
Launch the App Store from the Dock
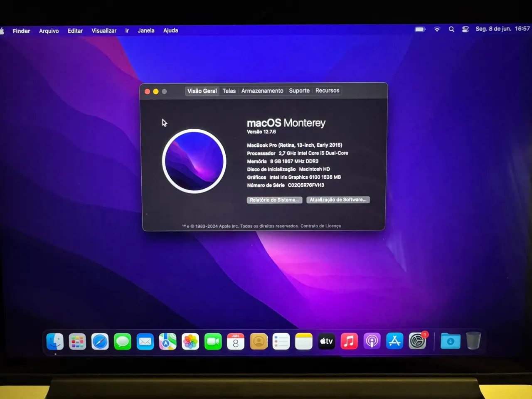(394, 342)
